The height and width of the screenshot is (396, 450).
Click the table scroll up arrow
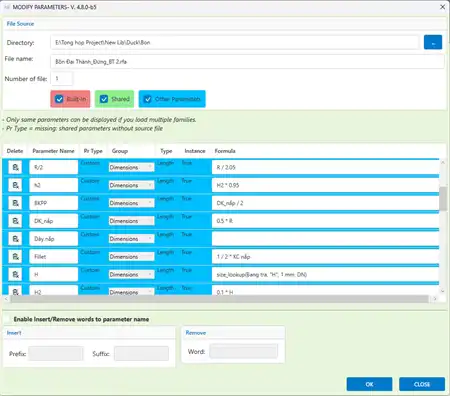point(443,162)
